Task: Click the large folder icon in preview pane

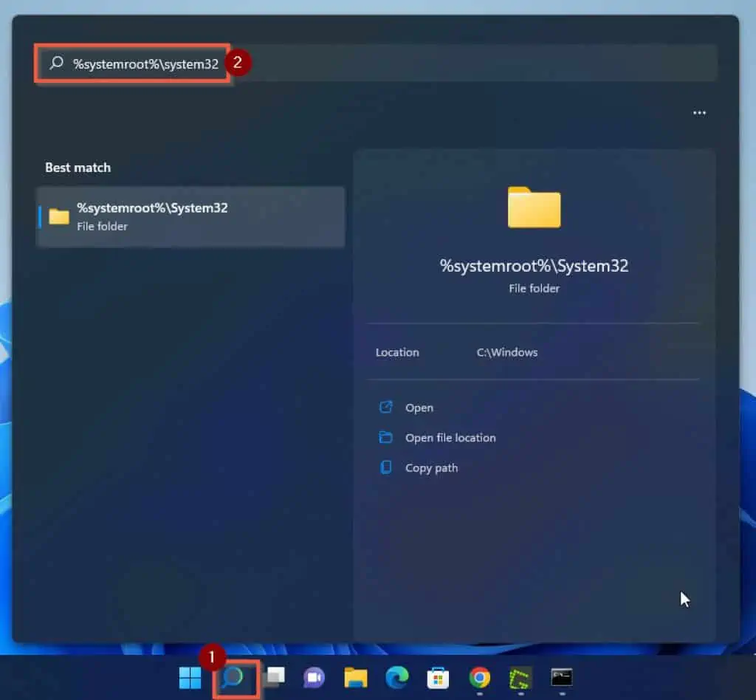Action: (x=534, y=207)
